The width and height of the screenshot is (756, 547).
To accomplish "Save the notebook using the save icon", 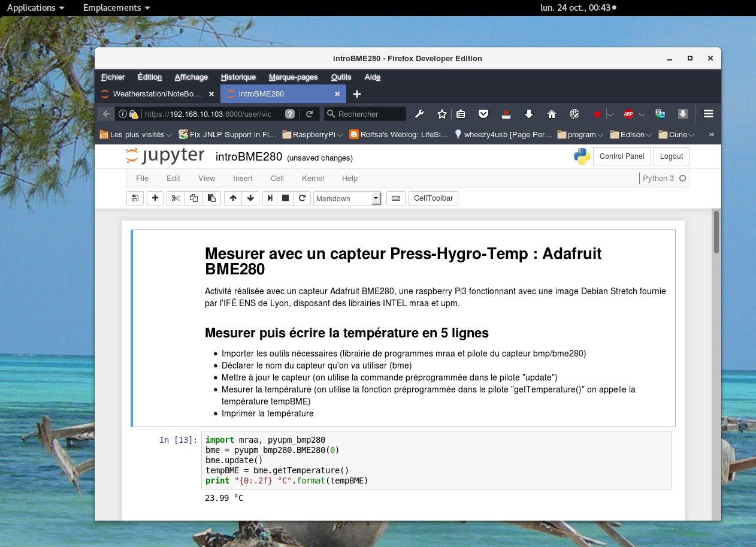I will coord(135,198).
